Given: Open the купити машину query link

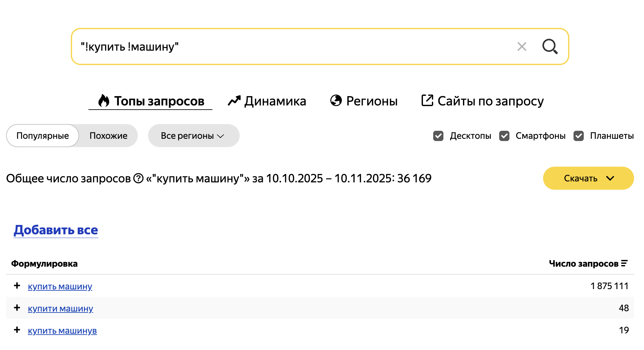Looking at the screenshot, I should [60, 308].
